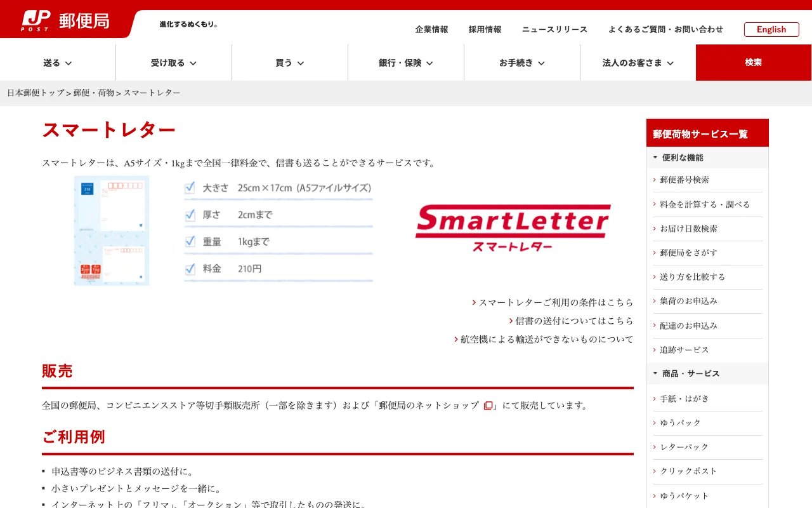Open the 採用情報 header link
812x508 pixels.
(485, 29)
